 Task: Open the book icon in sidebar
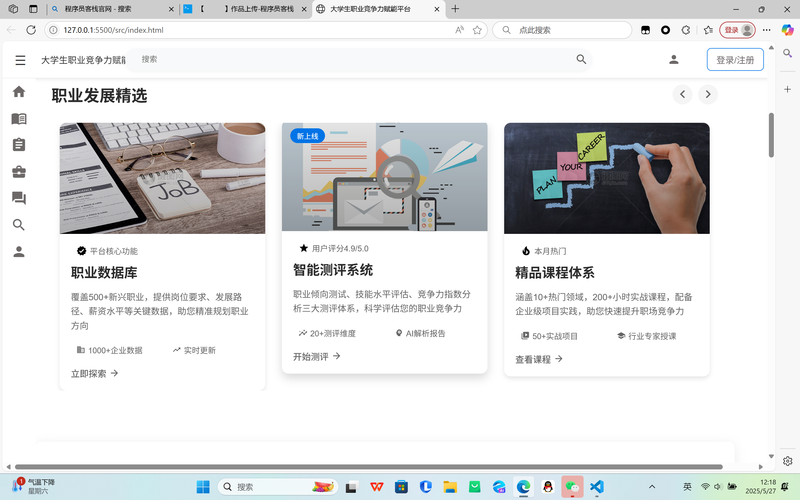pyautogui.click(x=19, y=118)
